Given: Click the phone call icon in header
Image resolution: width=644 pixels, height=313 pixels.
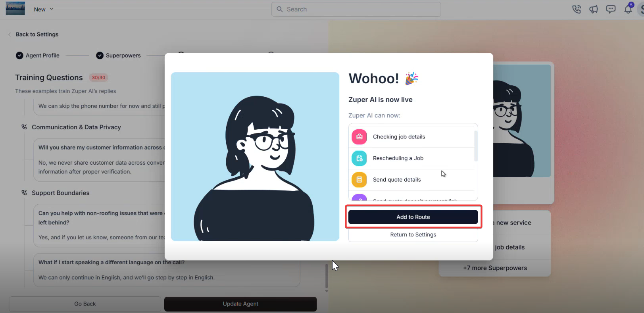Looking at the screenshot, I should click(577, 9).
